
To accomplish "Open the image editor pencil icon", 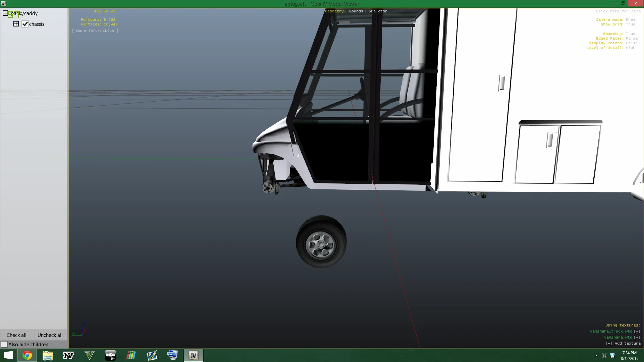I will click(152, 355).
